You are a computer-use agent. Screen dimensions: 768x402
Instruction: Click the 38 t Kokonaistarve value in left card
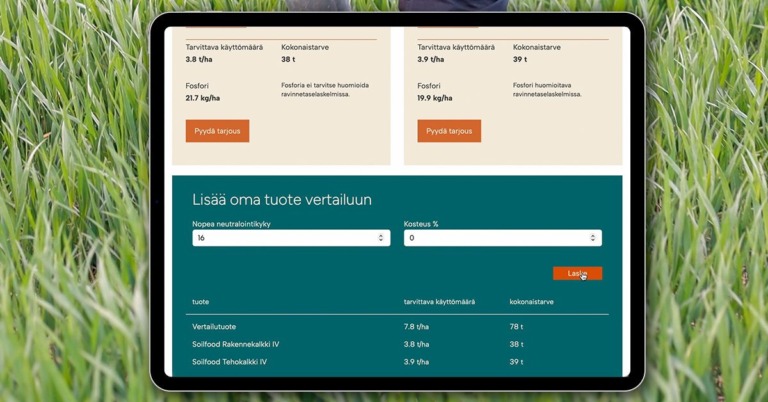288,59
